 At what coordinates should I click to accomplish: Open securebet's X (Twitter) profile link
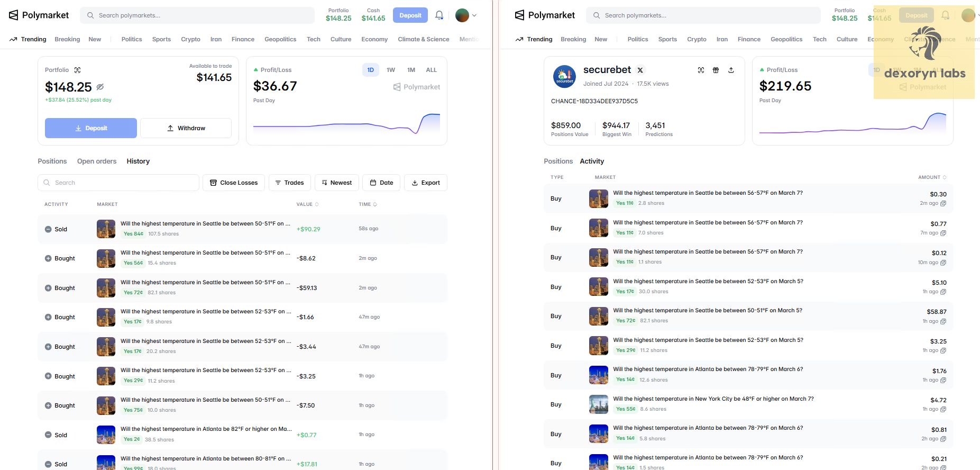tap(640, 70)
